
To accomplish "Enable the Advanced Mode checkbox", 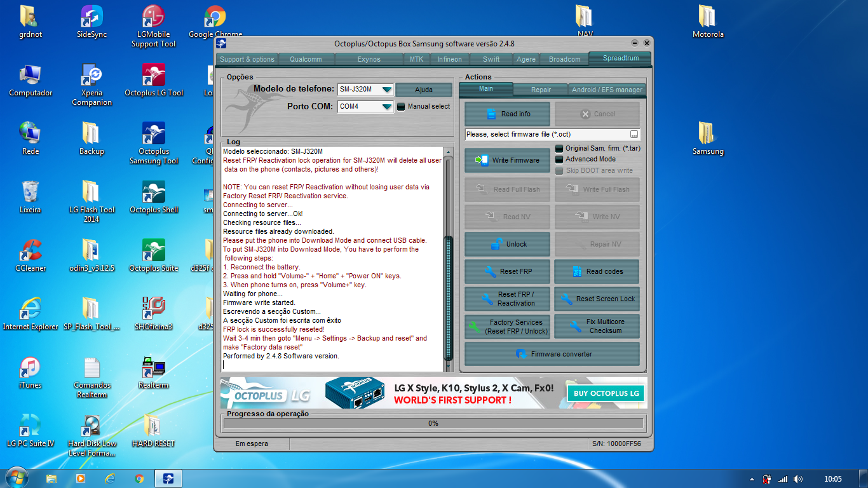I will point(559,159).
